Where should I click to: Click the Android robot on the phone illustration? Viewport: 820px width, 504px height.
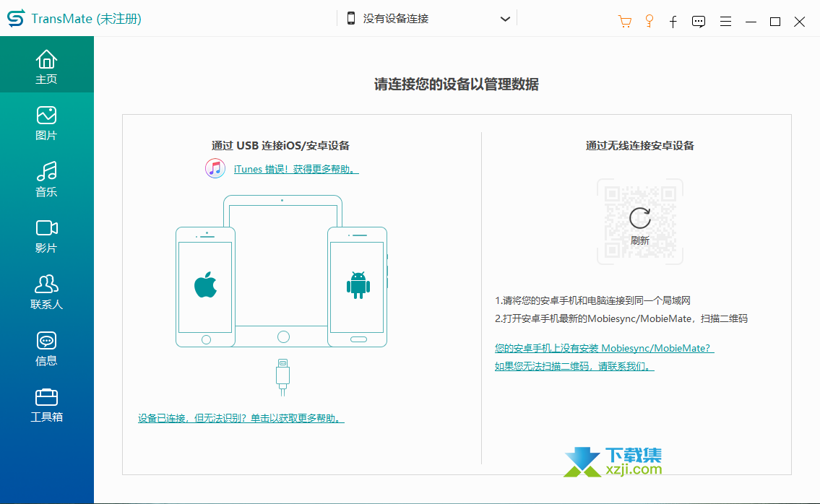[x=358, y=285]
